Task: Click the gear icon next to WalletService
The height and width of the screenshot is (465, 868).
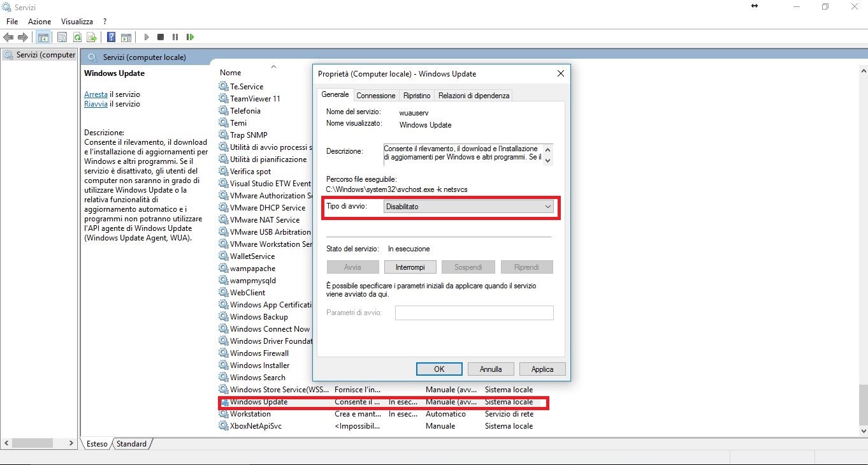Action: pyautogui.click(x=223, y=256)
